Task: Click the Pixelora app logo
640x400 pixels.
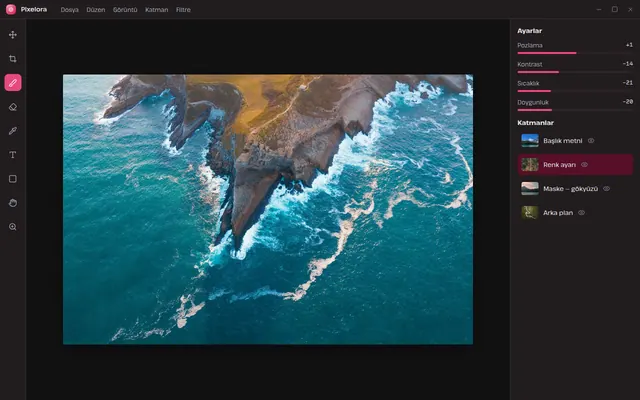Action: pos(11,9)
